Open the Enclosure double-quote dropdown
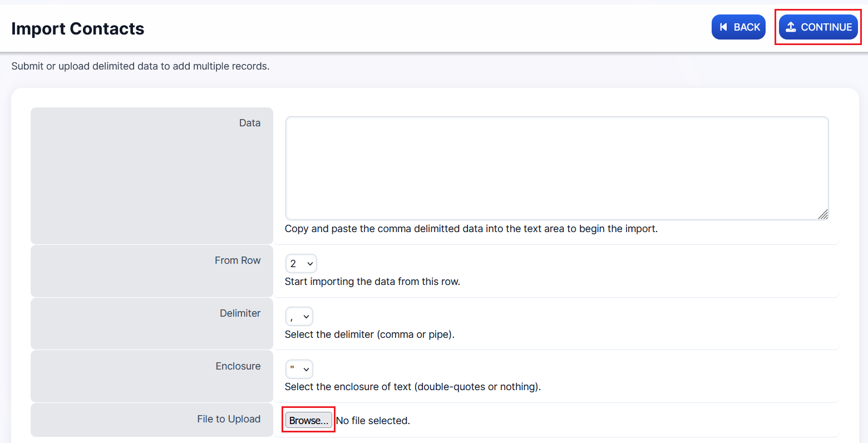Viewport: 868px width, 443px height. (x=299, y=370)
